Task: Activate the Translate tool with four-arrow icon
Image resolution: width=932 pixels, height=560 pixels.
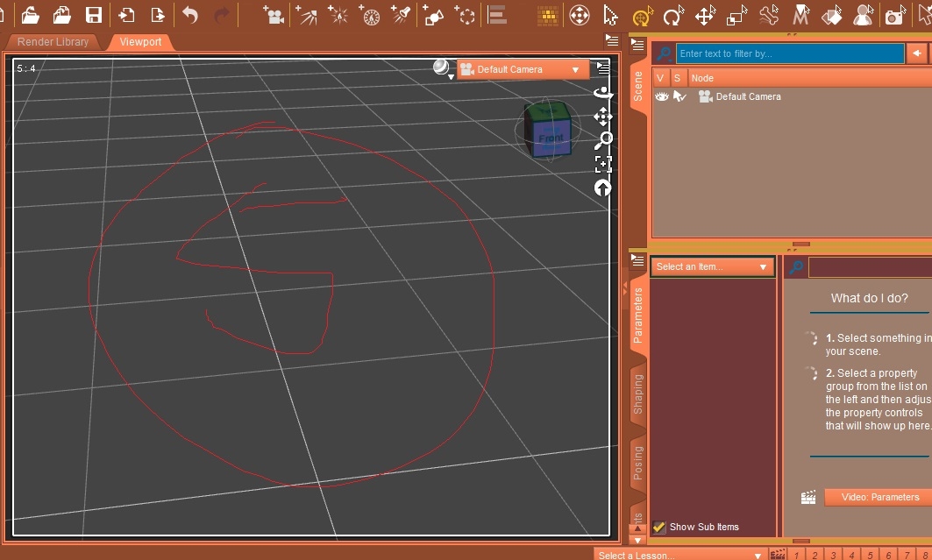Action: pos(704,16)
